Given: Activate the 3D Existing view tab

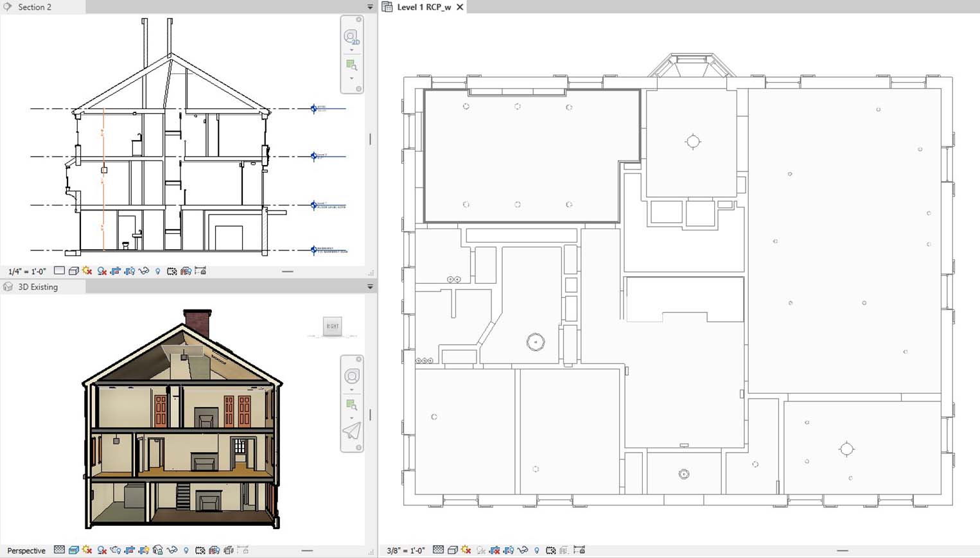Looking at the screenshot, I should pyautogui.click(x=37, y=287).
